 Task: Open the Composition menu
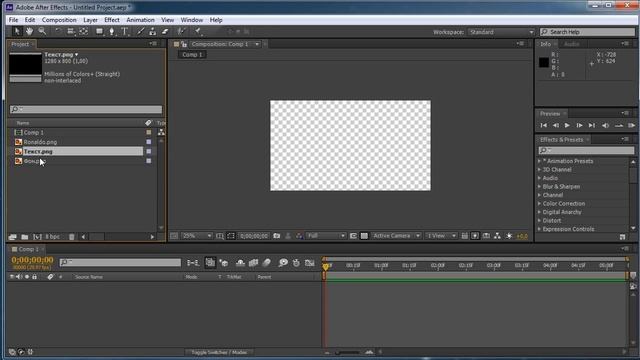tap(59, 20)
